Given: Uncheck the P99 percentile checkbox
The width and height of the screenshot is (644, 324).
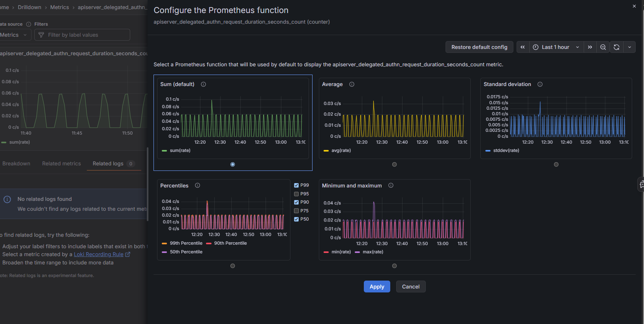Looking at the screenshot, I should pyautogui.click(x=296, y=185).
